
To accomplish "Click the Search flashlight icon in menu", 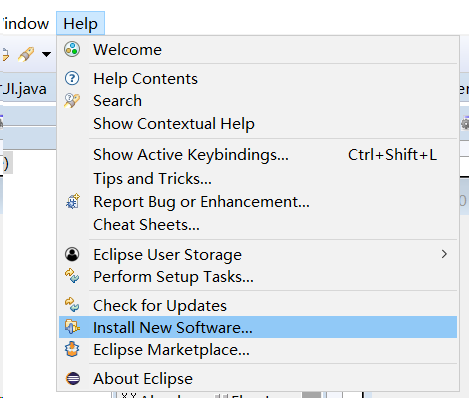I will tap(72, 100).
